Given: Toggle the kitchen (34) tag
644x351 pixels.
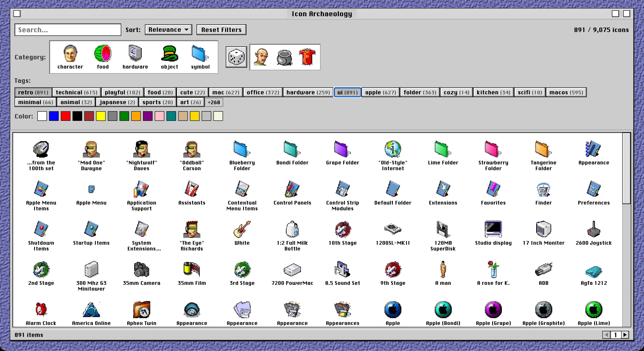Looking at the screenshot, I should pyautogui.click(x=493, y=92).
